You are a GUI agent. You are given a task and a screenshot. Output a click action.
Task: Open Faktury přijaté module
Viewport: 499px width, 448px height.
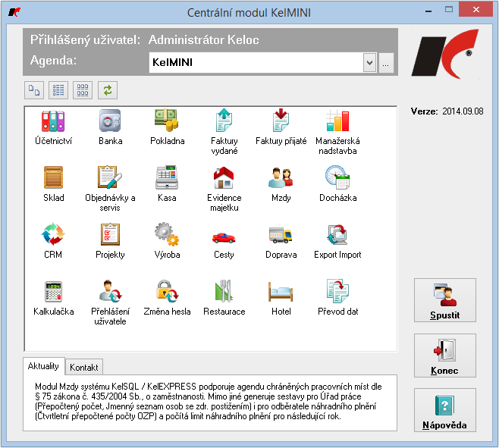pos(281,127)
